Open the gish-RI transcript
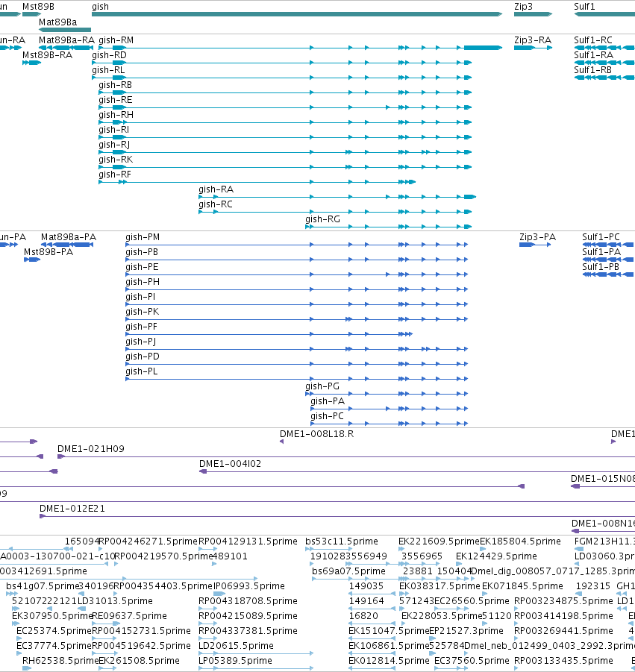This screenshot has height=672, width=635. pos(285,137)
